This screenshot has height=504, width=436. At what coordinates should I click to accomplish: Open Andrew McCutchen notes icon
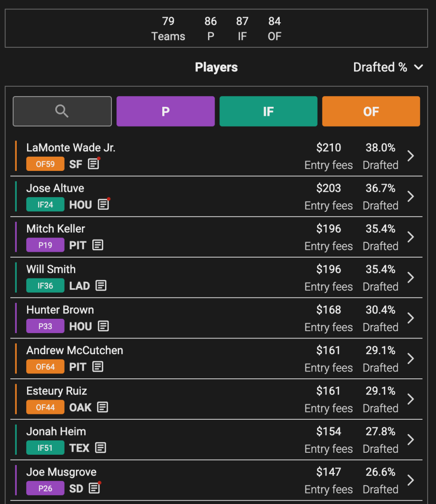tap(98, 367)
